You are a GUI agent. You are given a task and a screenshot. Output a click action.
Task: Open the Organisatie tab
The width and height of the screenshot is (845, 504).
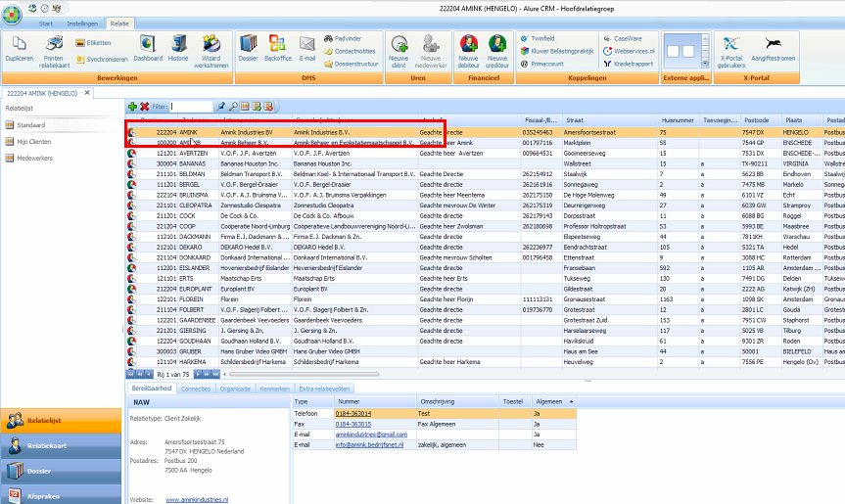(235, 389)
